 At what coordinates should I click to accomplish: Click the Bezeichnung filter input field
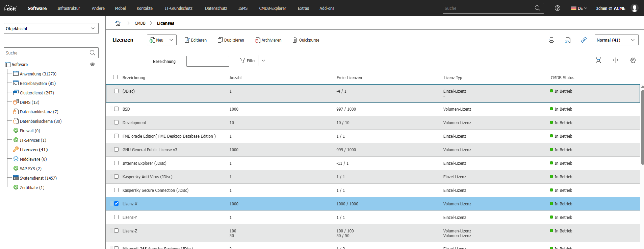coord(208,61)
